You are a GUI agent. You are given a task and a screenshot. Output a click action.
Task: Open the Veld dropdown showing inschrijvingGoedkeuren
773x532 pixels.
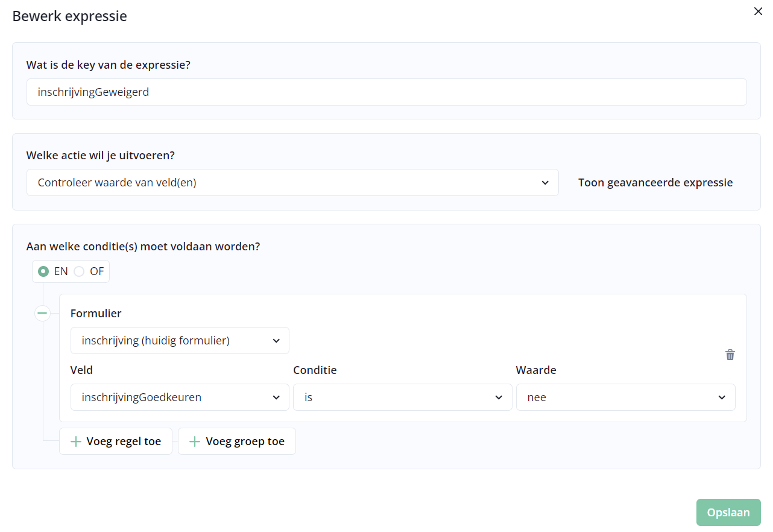(179, 397)
